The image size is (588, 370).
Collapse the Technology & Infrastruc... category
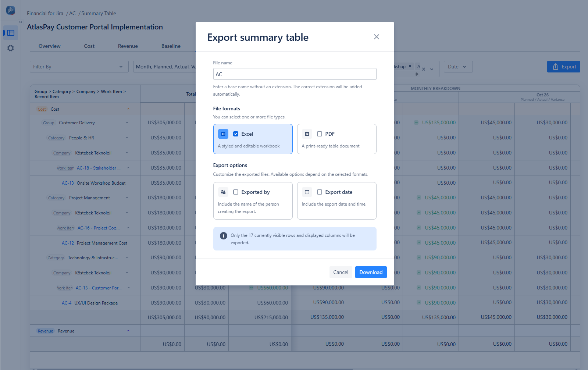[x=127, y=258]
